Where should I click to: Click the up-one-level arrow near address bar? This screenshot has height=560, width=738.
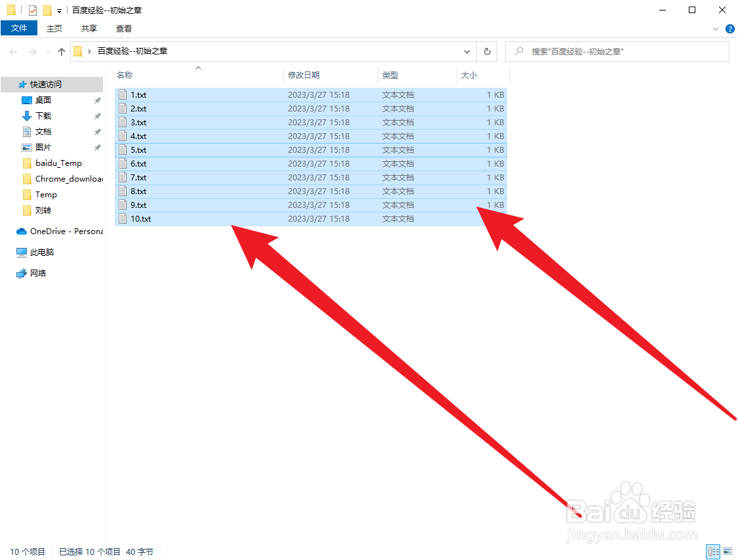61,51
